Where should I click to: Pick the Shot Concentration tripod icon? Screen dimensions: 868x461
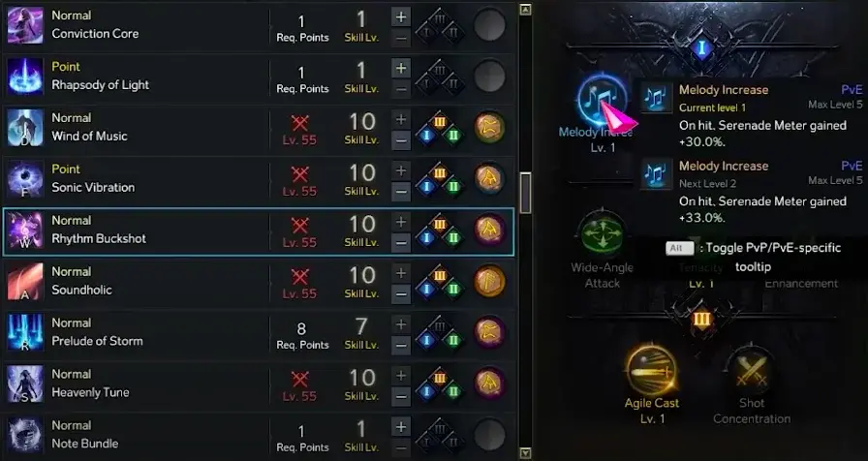click(751, 369)
